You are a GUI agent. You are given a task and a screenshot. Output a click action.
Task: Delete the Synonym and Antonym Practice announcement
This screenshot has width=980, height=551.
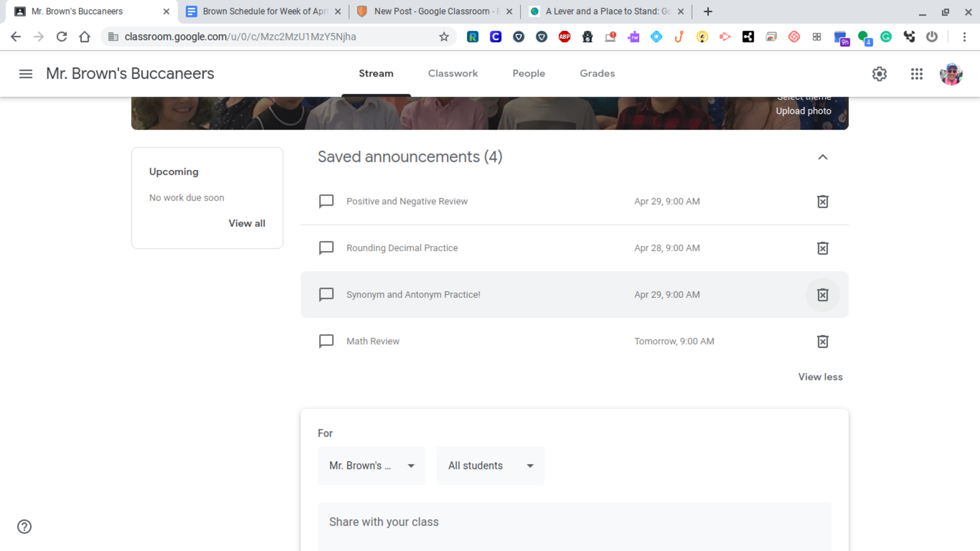(822, 295)
